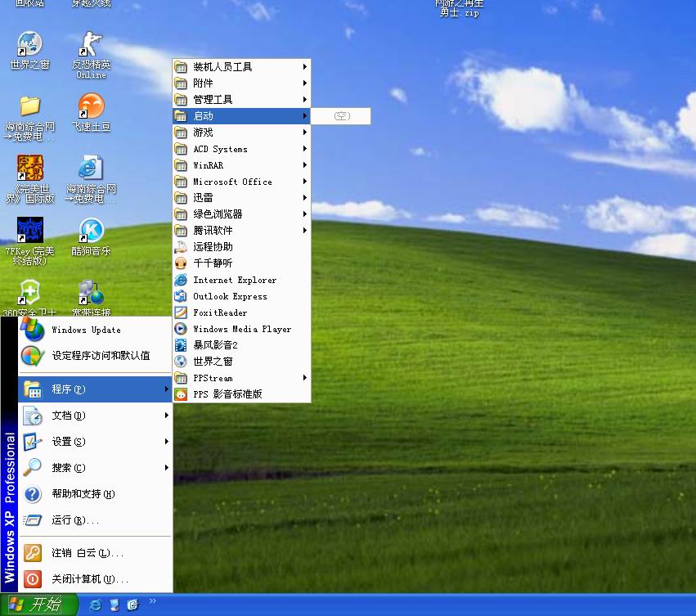The image size is (696, 616).
Task: Expand the 管理工具 program folder
Action: (241, 100)
